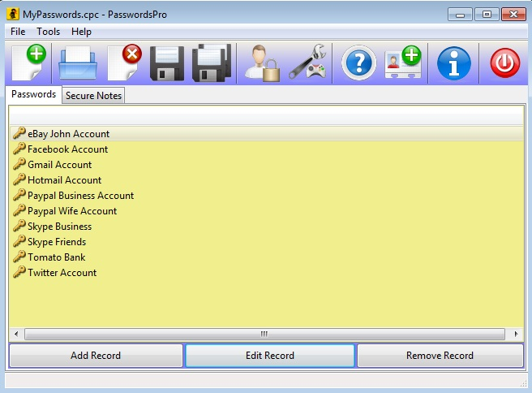Select the Tomato Bank entry
532x393 pixels.
click(56, 257)
